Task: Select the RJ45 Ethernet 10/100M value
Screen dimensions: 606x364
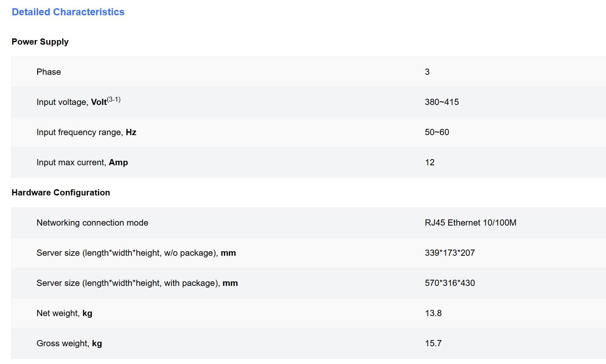Action: 470,223
